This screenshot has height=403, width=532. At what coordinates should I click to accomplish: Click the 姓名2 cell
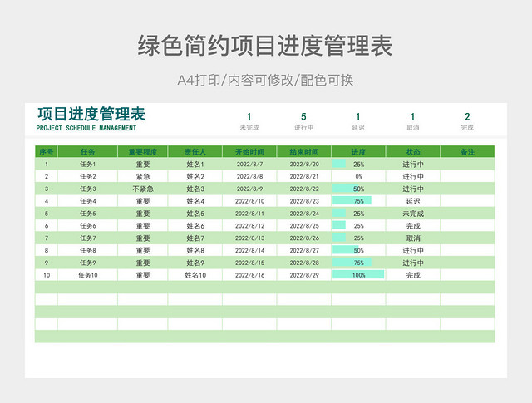[195, 176]
